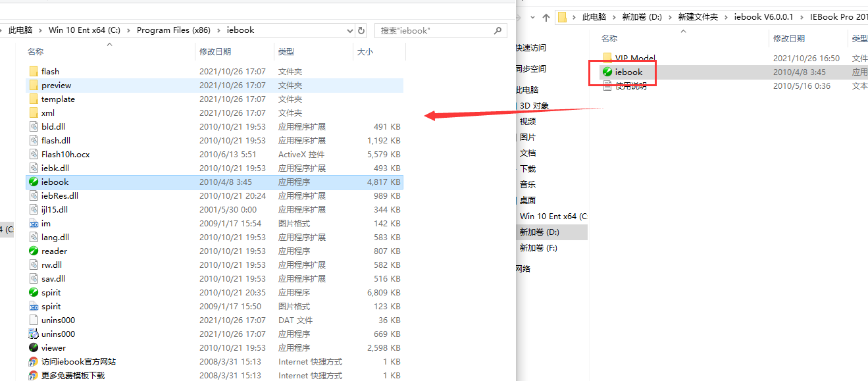Click green iebook application icon in Program Files window
The height and width of the screenshot is (381, 868).
click(34, 182)
